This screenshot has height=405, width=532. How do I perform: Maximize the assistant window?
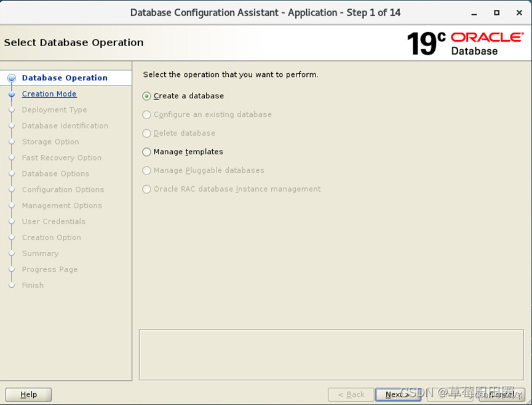497,13
